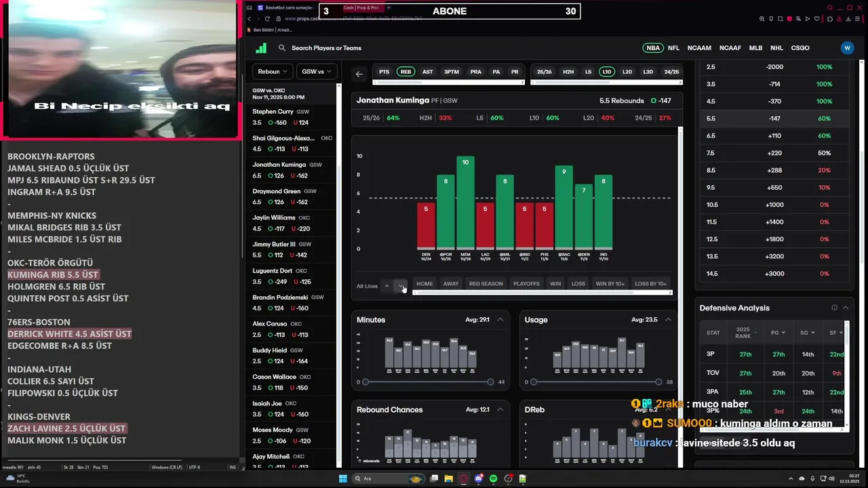The width and height of the screenshot is (868, 488).
Task: Go back using the left arrow button
Action: [x=359, y=74]
